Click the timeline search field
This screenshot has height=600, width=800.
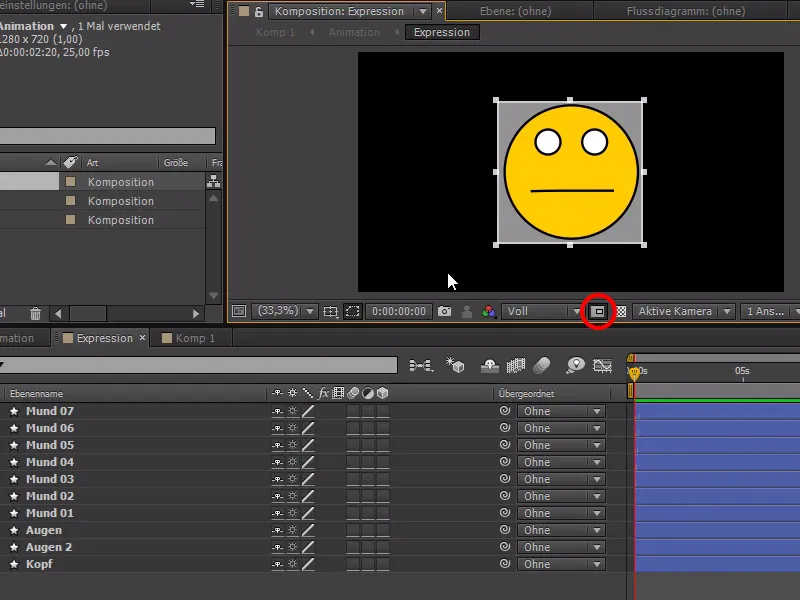199,364
